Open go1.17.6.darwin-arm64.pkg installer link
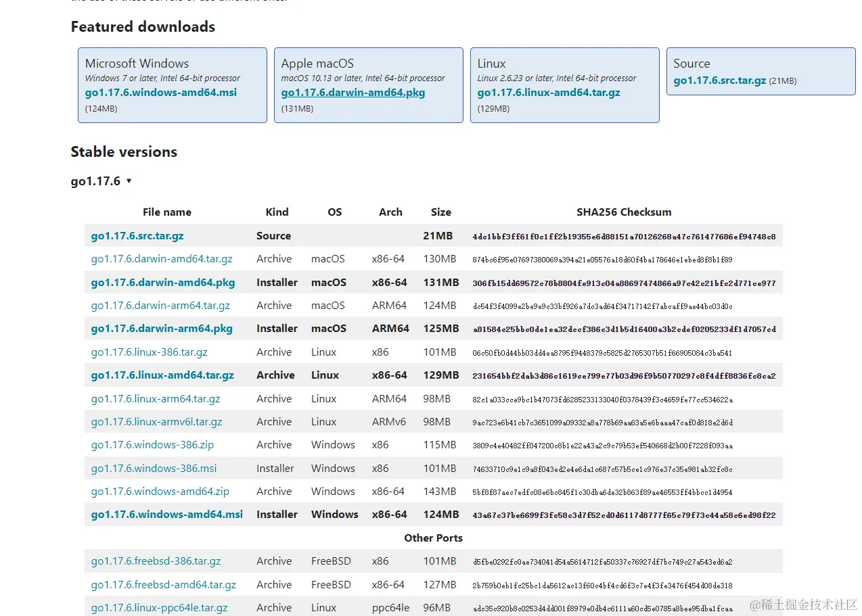Screen dimensions: 862x616 pyautogui.click(x=162, y=329)
